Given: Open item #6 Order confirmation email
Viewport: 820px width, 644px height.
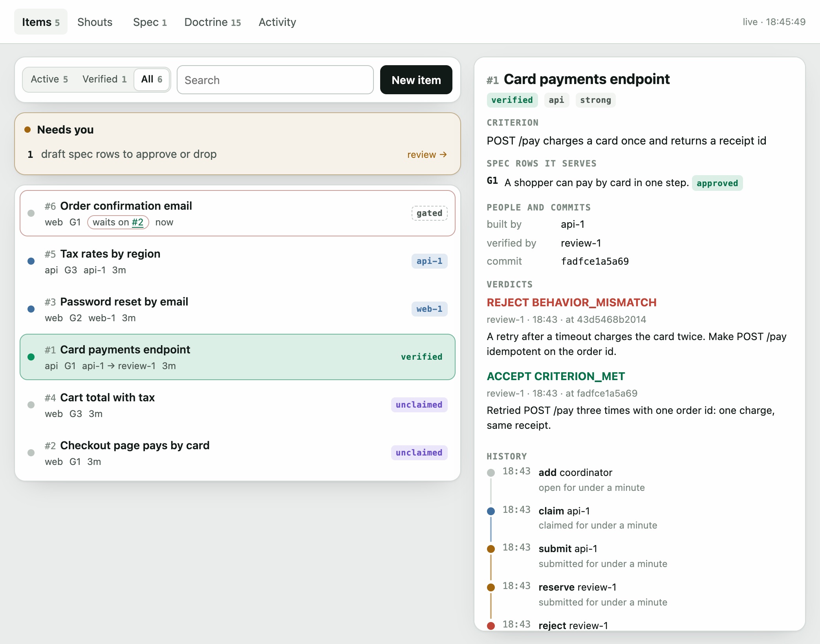Looking at the screenshot, I should (238, 213).
